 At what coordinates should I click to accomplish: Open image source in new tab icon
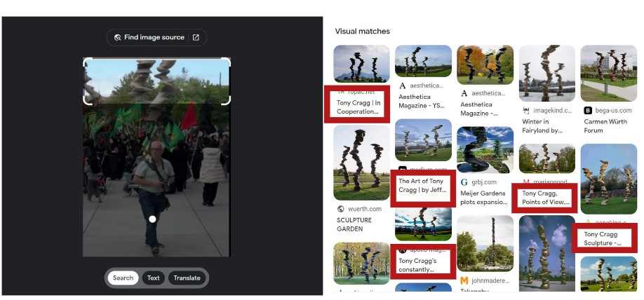coord(196,37)
